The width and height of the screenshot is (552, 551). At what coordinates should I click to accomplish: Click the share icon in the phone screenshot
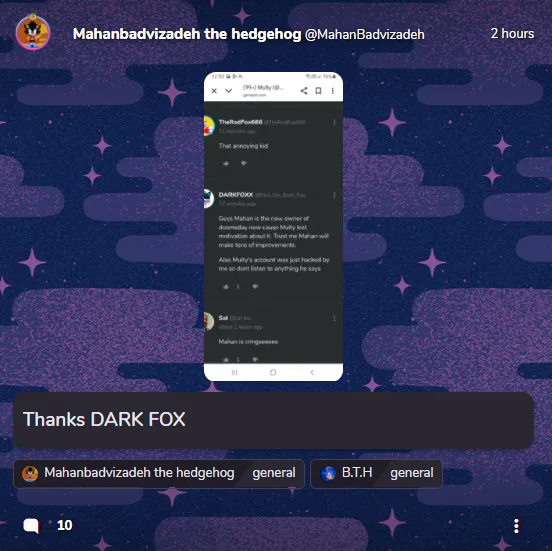coord(304,91)
